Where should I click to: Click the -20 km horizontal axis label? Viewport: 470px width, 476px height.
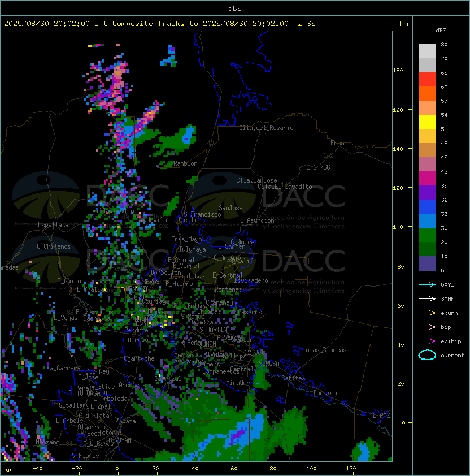(x=77, y=469)
